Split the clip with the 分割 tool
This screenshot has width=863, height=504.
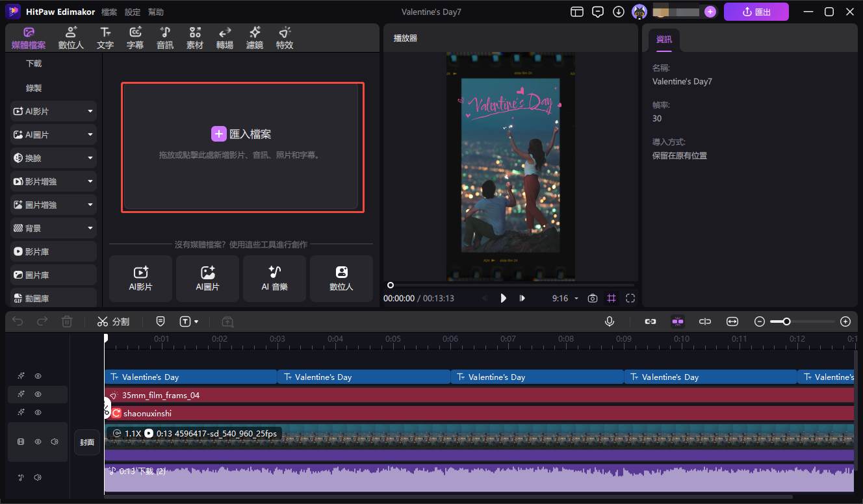[114, 321]
